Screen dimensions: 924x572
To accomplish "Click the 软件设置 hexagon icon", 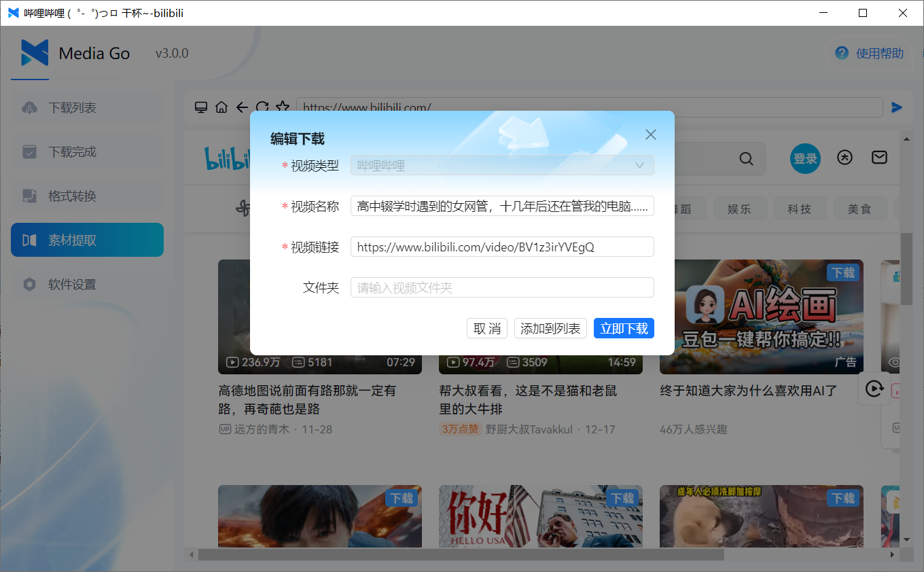I will [x=29, y=284].
